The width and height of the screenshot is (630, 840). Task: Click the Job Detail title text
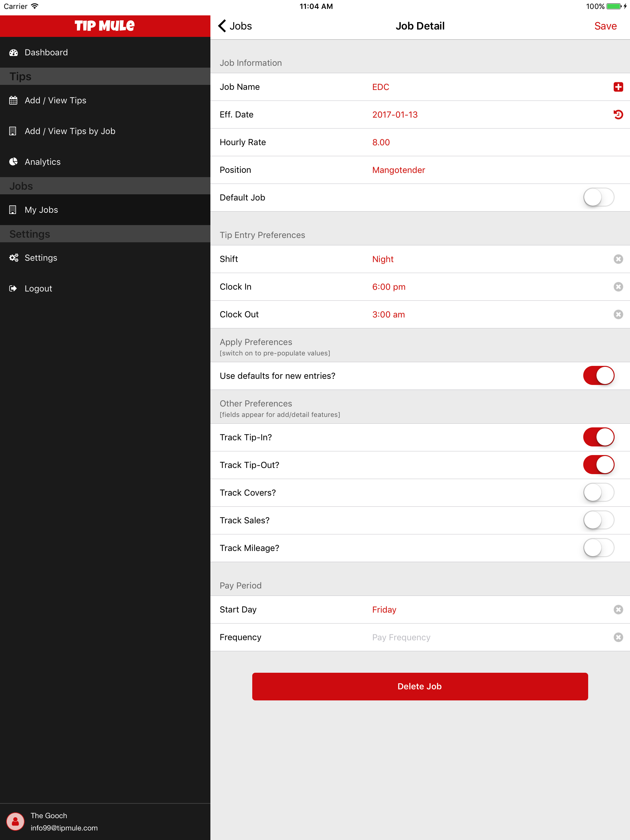point(420,26)
